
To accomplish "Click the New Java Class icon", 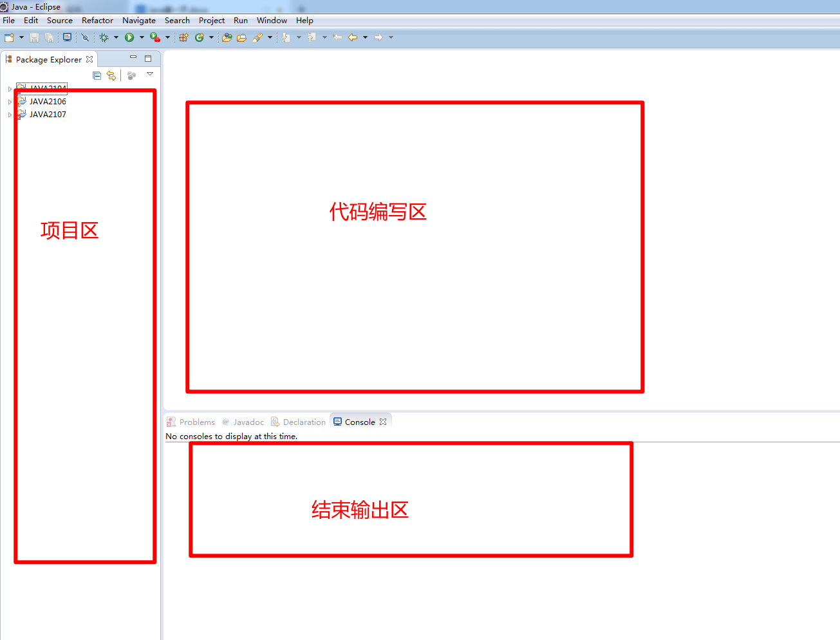I will (200, 37).
